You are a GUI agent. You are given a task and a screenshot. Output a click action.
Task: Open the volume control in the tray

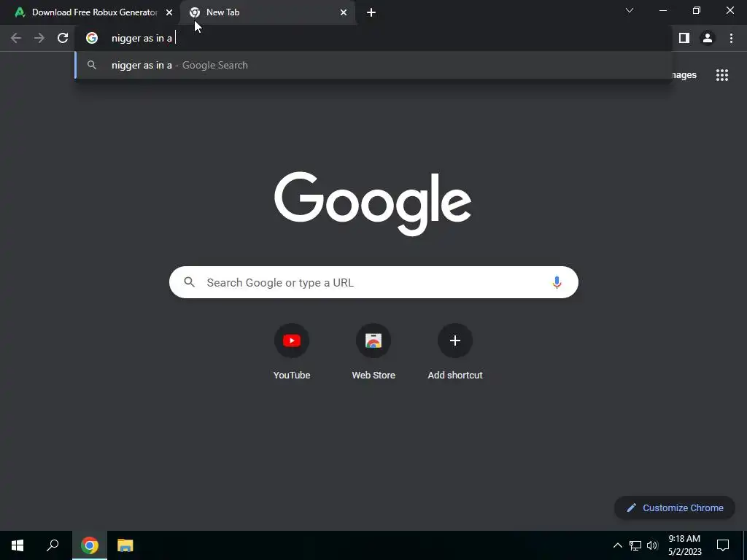coord(652,545)
